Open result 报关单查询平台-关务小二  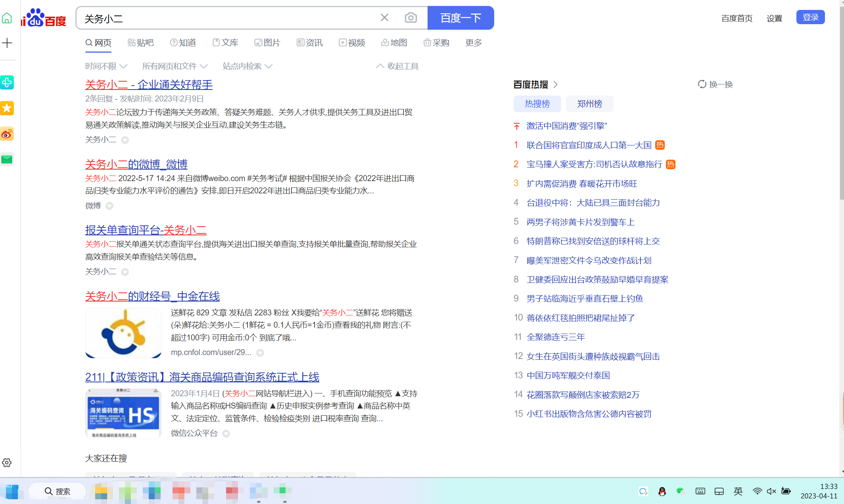point(146,230)
